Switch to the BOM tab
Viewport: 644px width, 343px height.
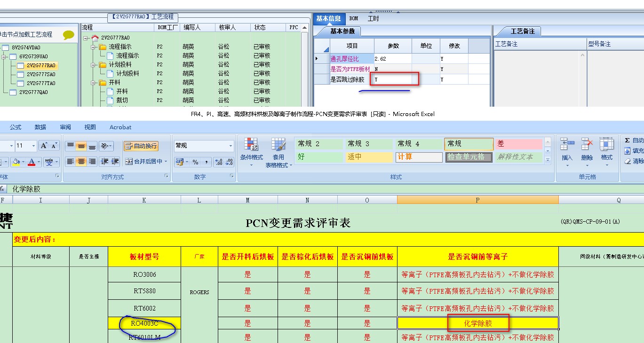point(354,19)
